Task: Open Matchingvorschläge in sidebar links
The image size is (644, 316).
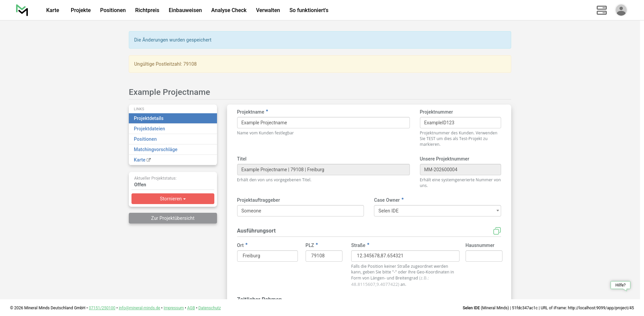Action: [x=155, y=149]
